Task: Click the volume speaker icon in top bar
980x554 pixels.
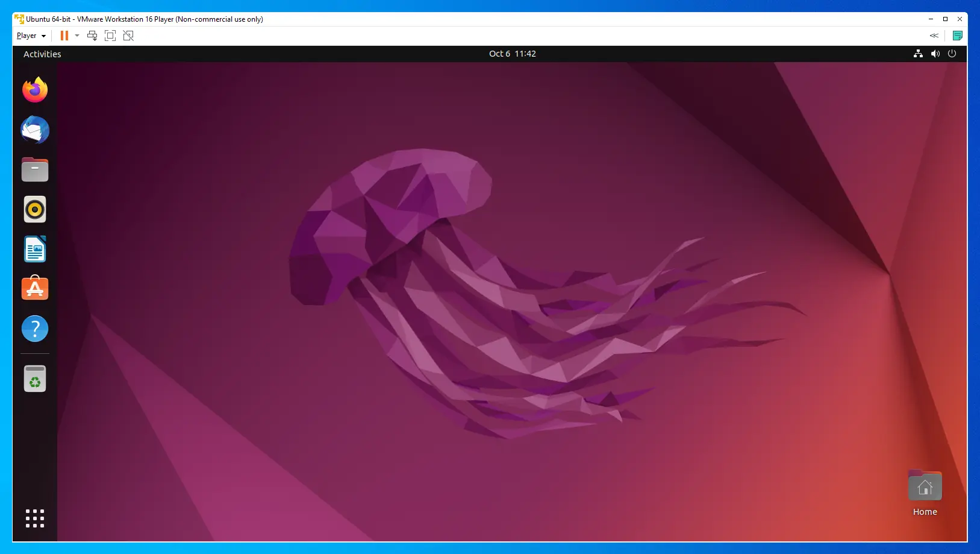Action: (935, 54)
